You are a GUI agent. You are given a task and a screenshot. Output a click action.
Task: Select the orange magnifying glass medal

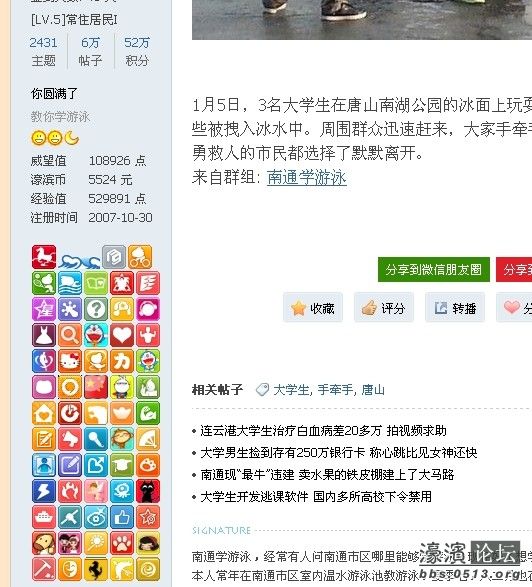[70, 335]
